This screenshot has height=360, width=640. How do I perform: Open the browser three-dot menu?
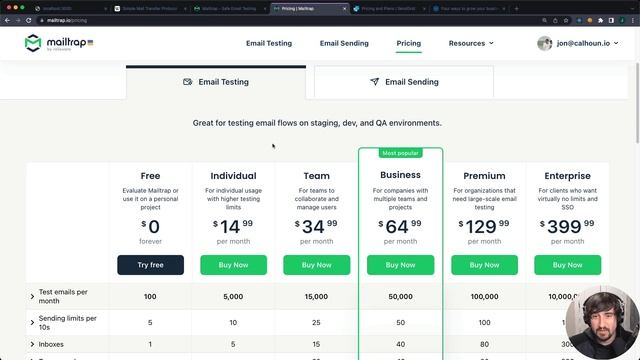click(x=633, y=20)
